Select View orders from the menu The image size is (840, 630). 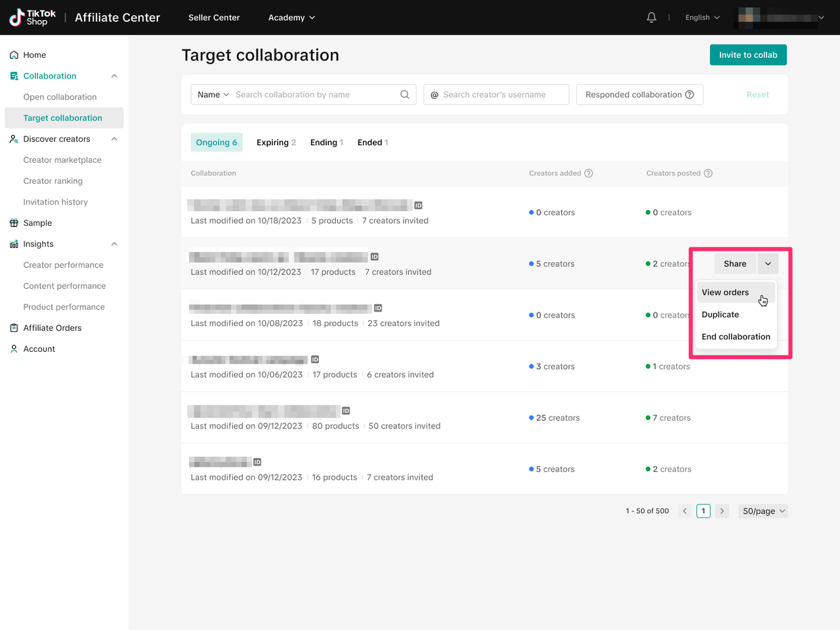(725, 293)
